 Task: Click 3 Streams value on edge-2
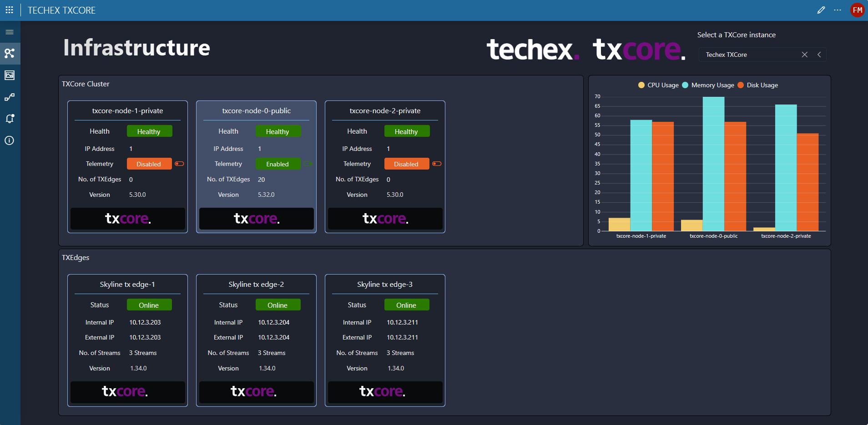click(x=272, y=353)
